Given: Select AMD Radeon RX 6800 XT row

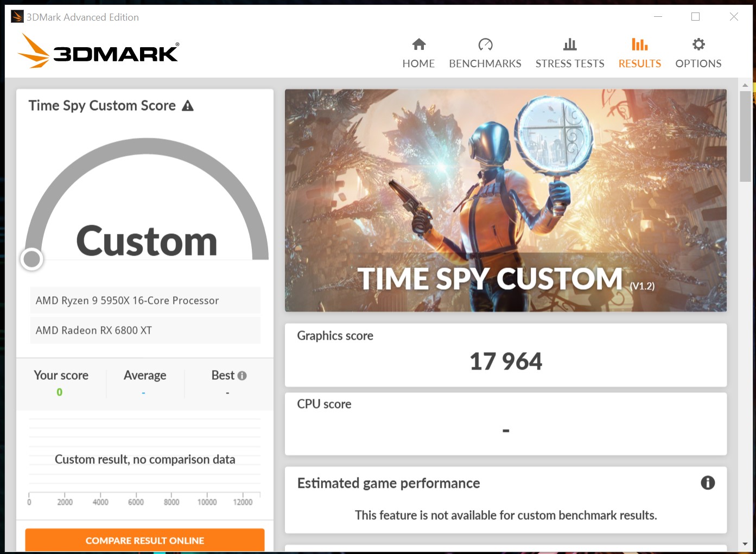Looking at the screenshot, I should coord(145,330).
